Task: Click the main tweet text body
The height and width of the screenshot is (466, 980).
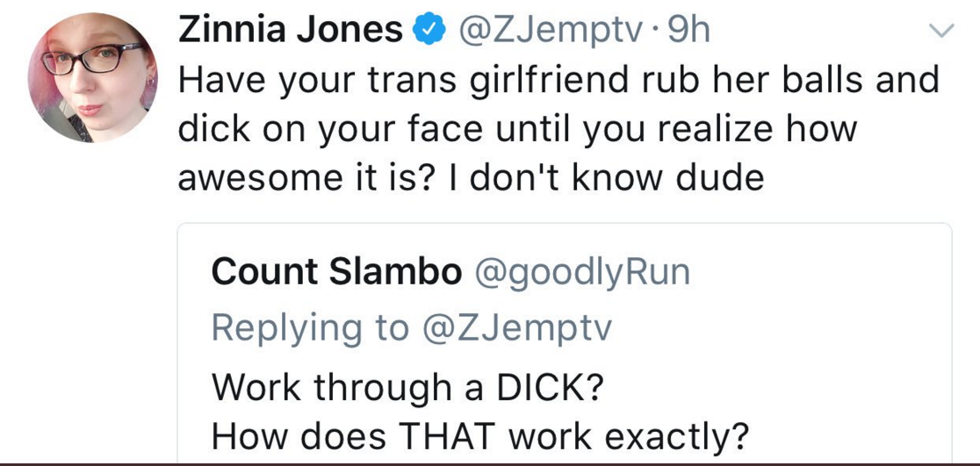Action: tap(558, 129)
